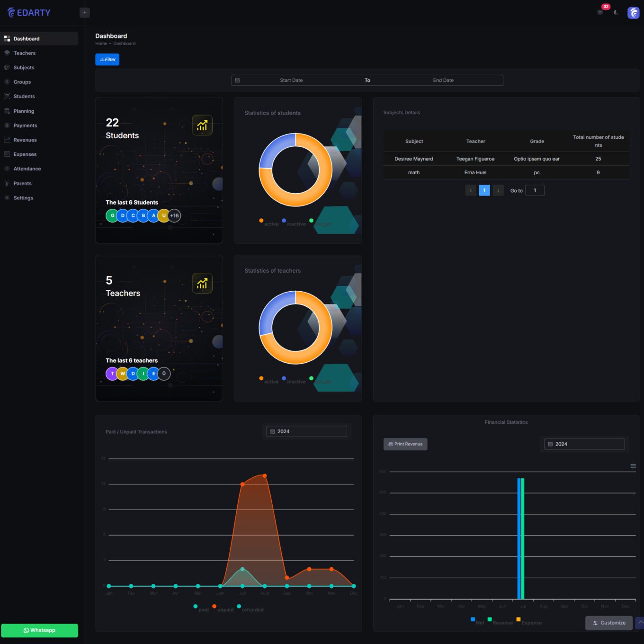Open Financial Statistics chart hamburger menu
644x644 pixels.
pos(633,466)
